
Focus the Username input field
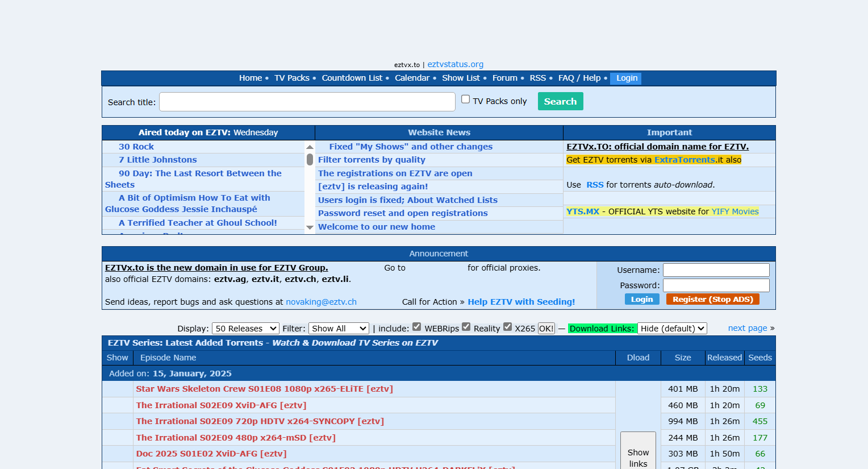[x=716, y=270]
